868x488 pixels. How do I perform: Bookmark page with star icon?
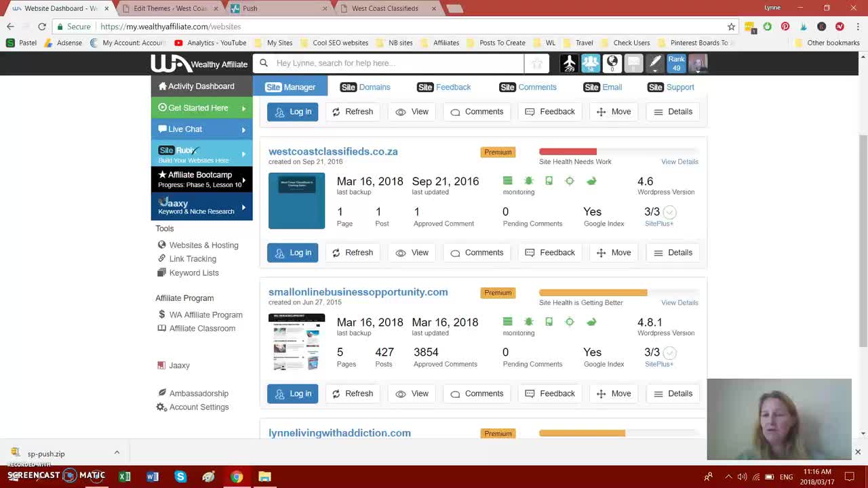(x=731, y=26)
